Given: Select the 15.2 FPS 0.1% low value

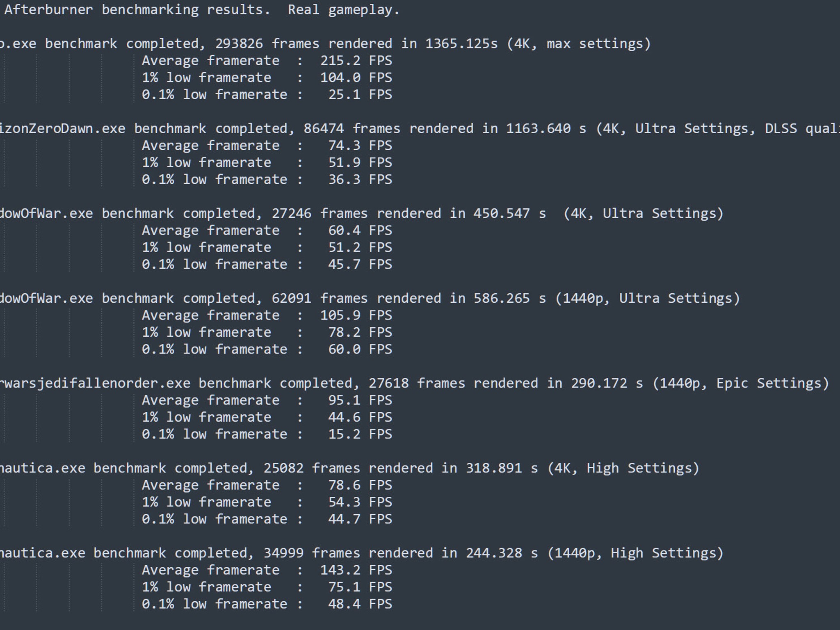Looking at the screenshot, I should (360, 434).
